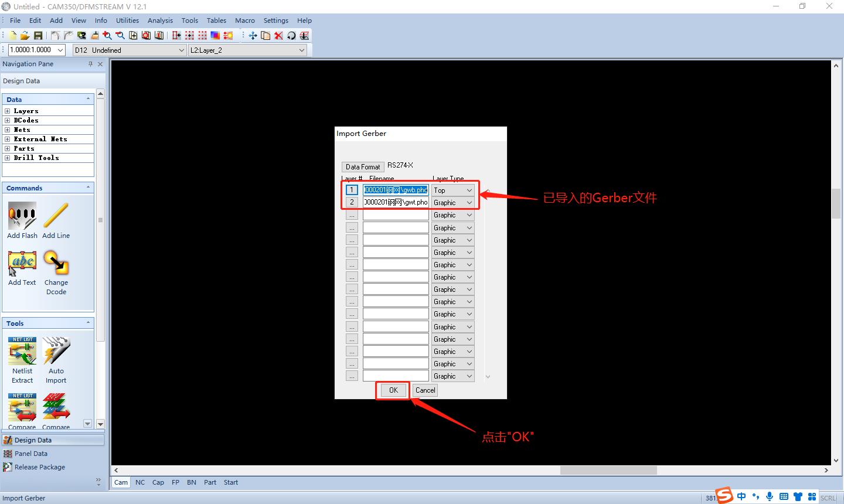The width and height of the screenshot is (844, 504).
Task: Click OK in Import Gerber dialog
Action: click(x=393, y=390)
